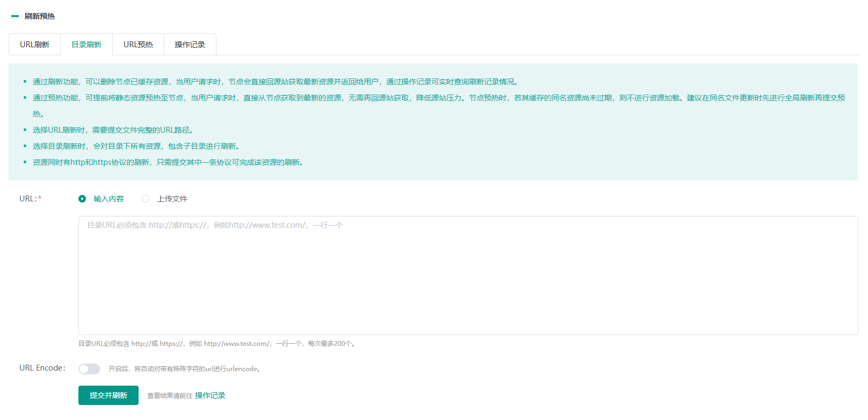Screen dimensions: 868x420
Task: Open the 操作记录 link beside the submit button
Action: [210, 395]
